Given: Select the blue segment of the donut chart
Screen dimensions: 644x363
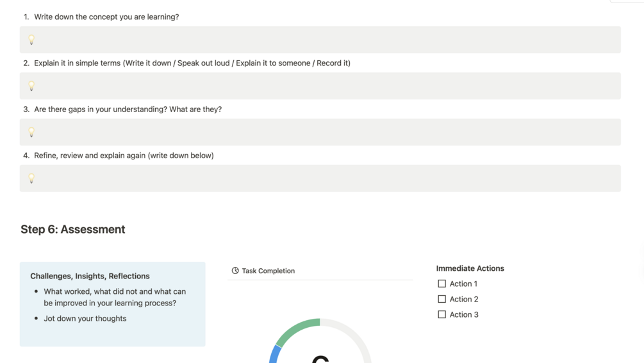Looking at the screenshot, I should [276, 354].
